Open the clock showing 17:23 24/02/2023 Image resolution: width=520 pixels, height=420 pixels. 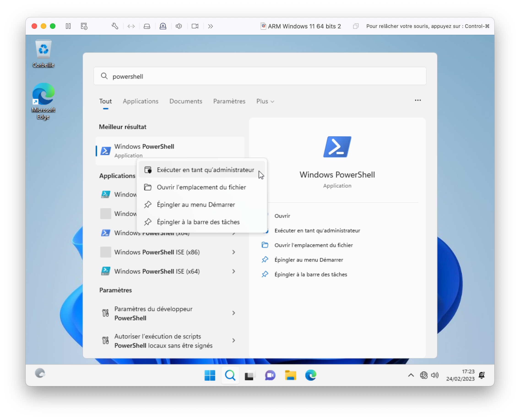click(x=460, y=375)
